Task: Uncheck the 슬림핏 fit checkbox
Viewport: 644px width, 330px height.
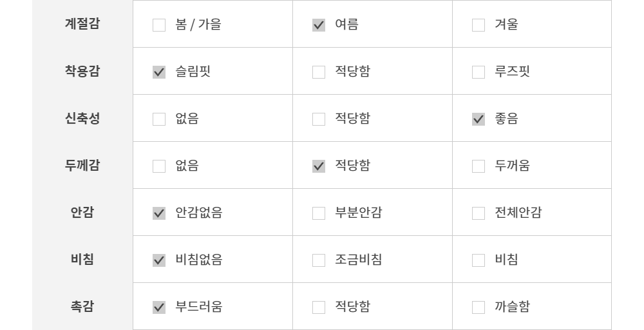Action: (x=159, y=72)
